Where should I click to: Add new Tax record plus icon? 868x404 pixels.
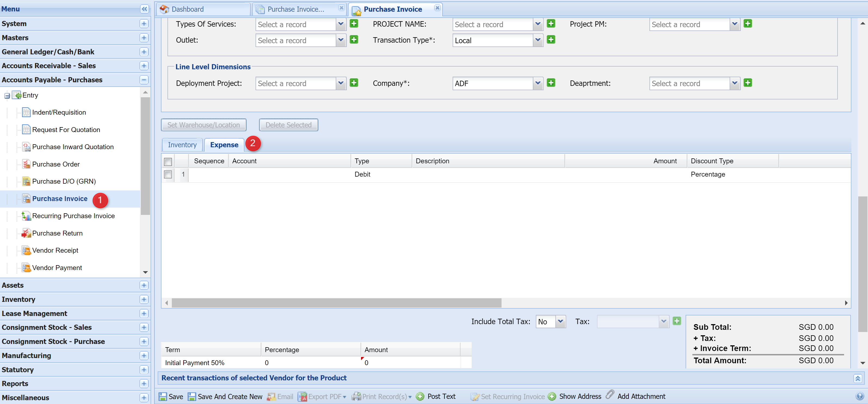tap(677, 321)
